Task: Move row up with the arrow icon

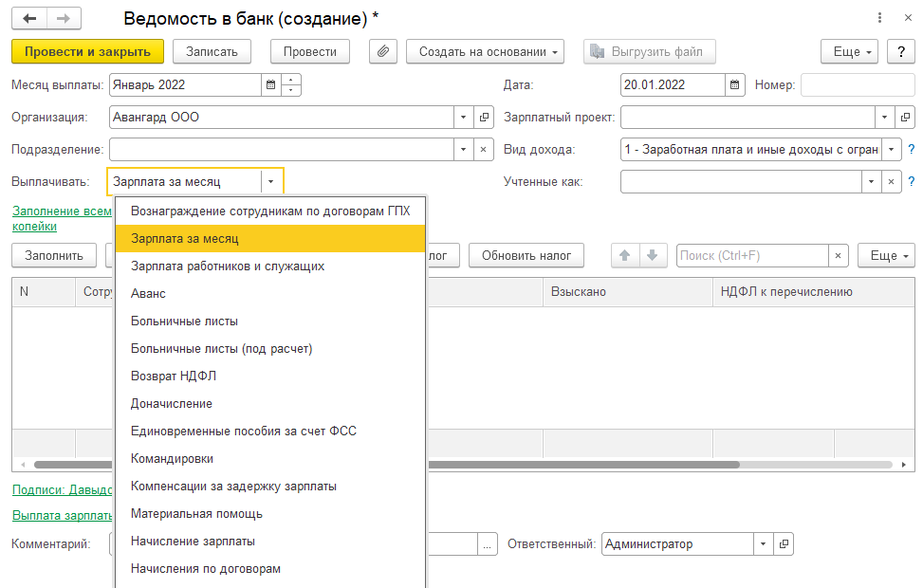Action: (625, 255)
